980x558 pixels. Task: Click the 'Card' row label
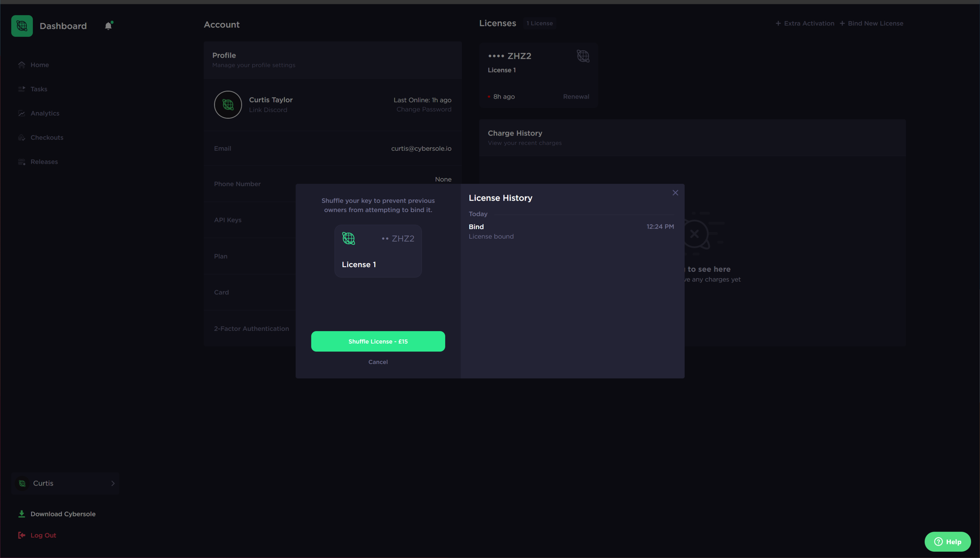coord(221,292)
